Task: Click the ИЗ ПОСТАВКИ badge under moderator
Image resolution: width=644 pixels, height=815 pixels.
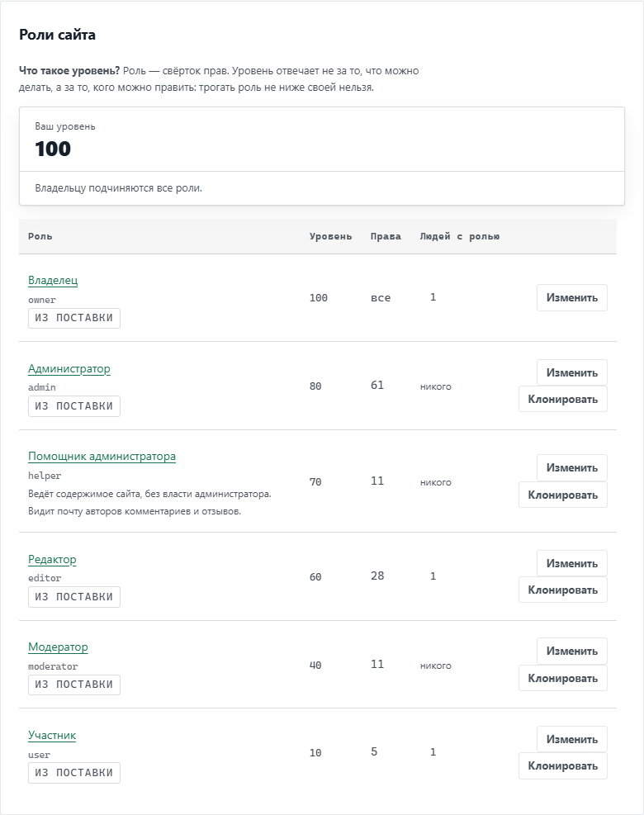Action: click(x=74, y=685)
